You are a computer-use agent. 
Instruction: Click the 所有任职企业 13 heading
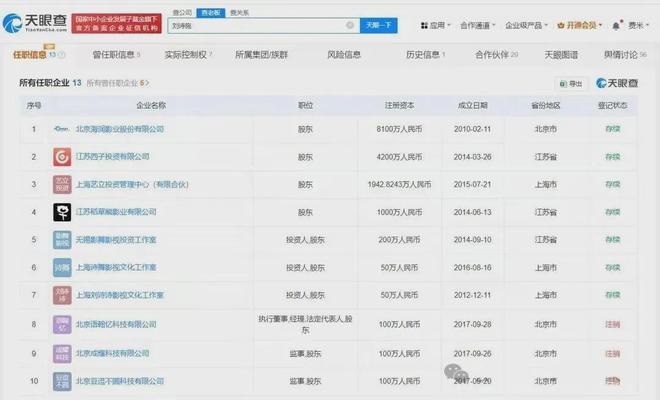click(50, 83)
